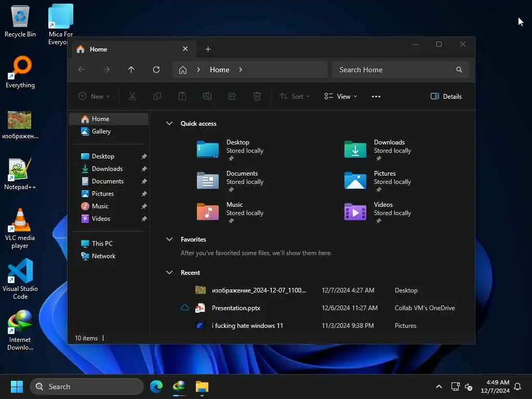Select the изображен... image on desktop
This screenshot has height=399, width=532.
tap(20, 125)
